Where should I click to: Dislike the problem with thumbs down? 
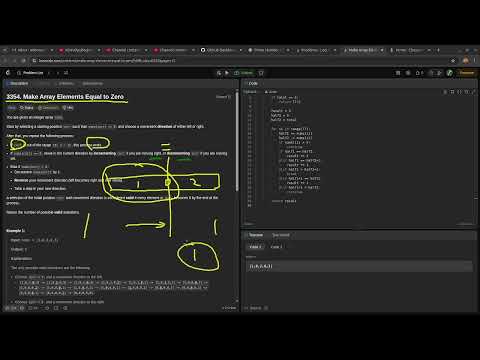pyautogui.click(x=22, y=308)
